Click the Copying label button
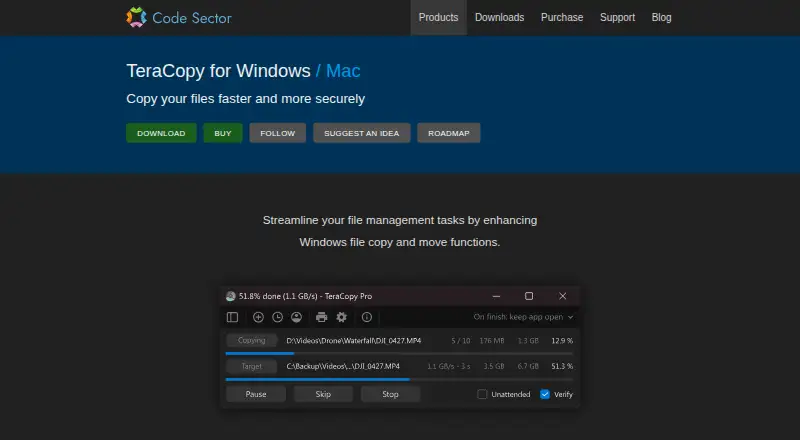800x440 pixels. pos(252,340)
